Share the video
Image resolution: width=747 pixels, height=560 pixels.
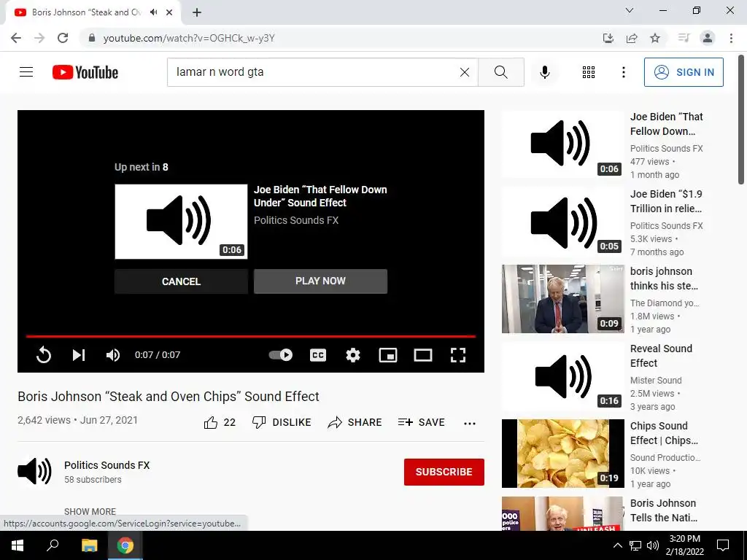pyautogui.click(x=355, y=422)
